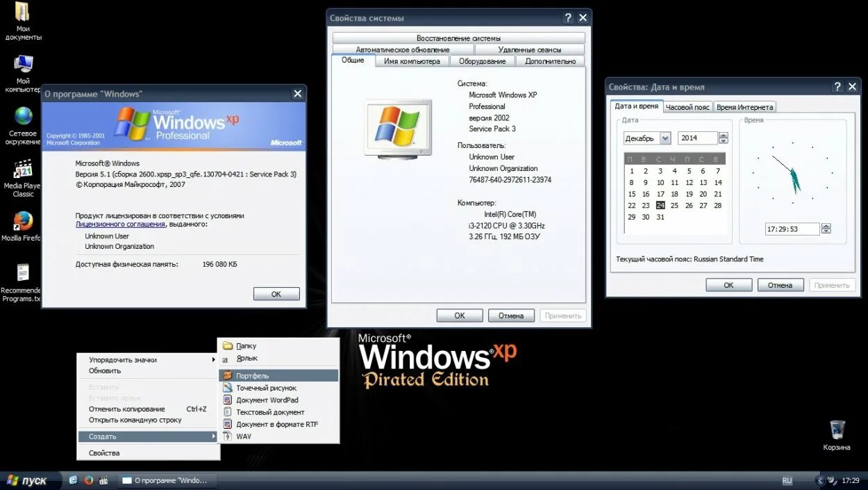
Task: Click OK in Дата и время dialog
Action: click(729, 285)
